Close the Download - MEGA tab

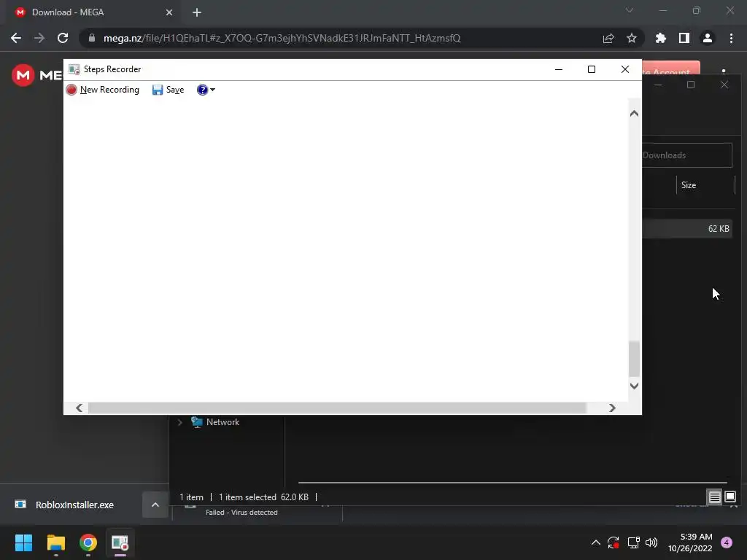point(169,12)
